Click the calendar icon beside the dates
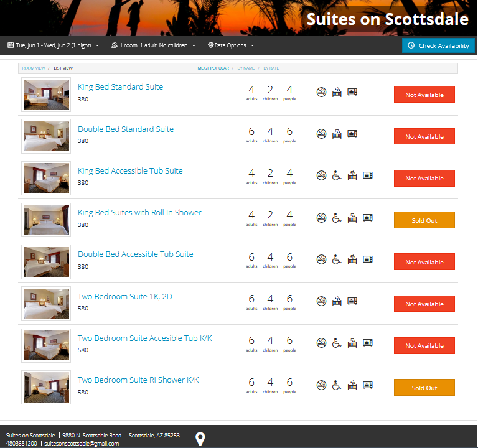This screenshot has height=448, width=478. click(x=11, y=45)
